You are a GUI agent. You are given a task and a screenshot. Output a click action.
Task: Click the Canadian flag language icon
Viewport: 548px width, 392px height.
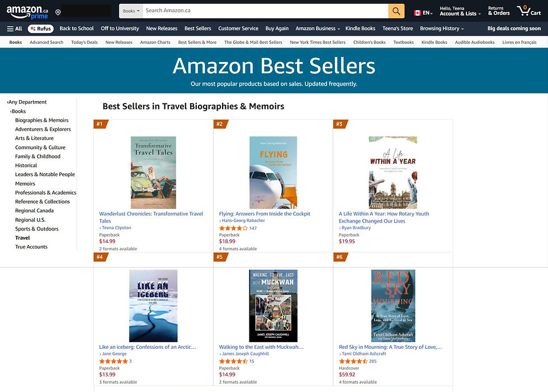417,13
